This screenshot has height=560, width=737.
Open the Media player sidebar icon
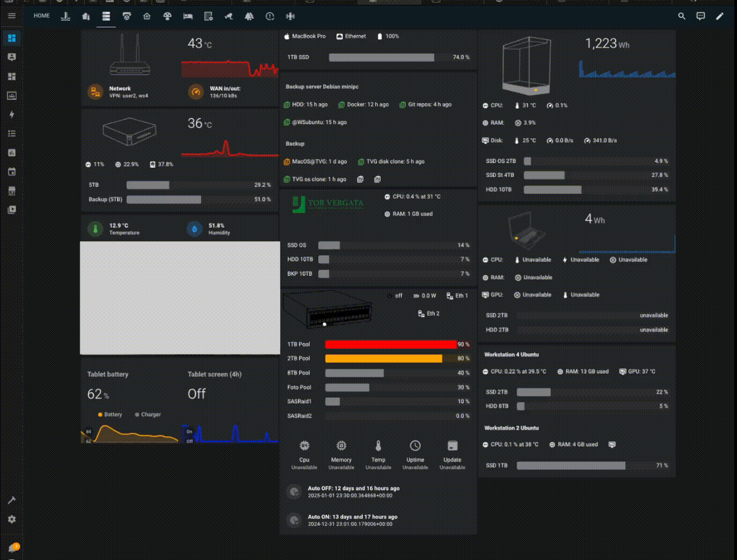pos(12,210)
